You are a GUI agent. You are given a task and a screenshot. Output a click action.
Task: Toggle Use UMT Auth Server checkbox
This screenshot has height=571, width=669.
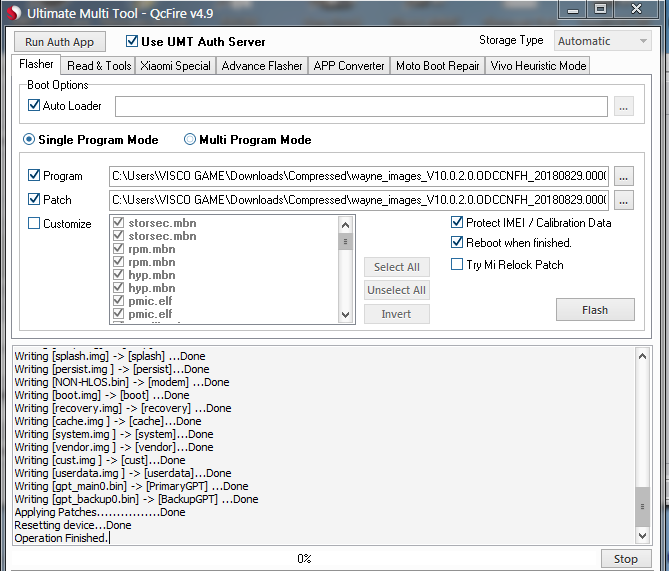132,41
